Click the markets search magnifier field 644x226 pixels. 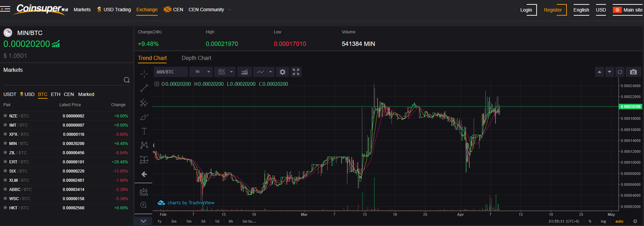[127, 80]
